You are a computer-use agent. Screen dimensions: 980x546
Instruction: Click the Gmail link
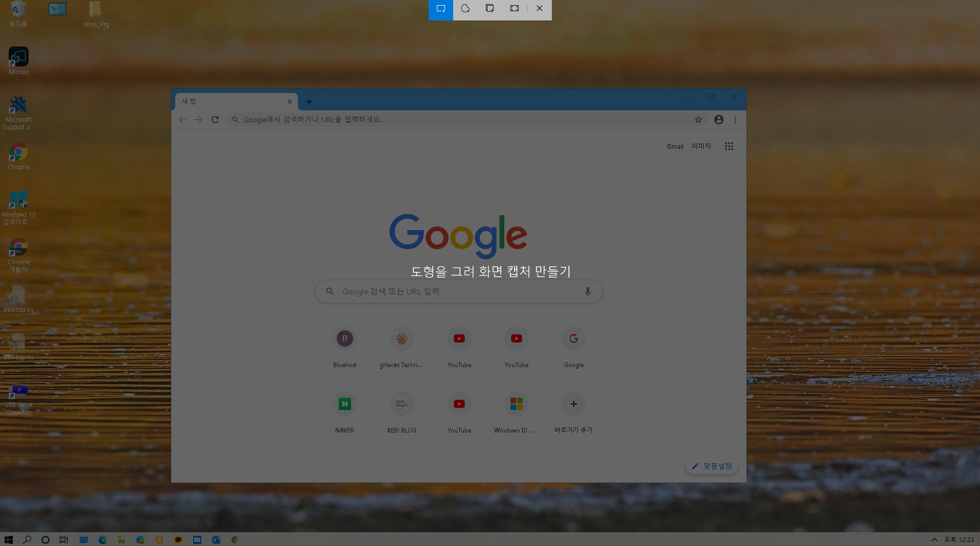[x=675, y=147]
